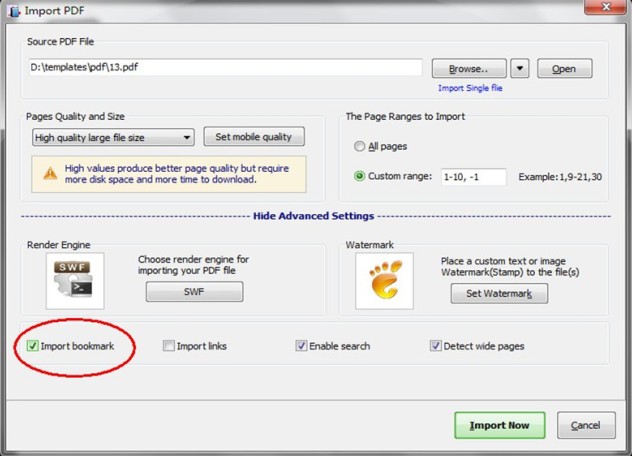Click the Set mobile quality button
This screenshot has height=456, width=632.
click(254, 137)
